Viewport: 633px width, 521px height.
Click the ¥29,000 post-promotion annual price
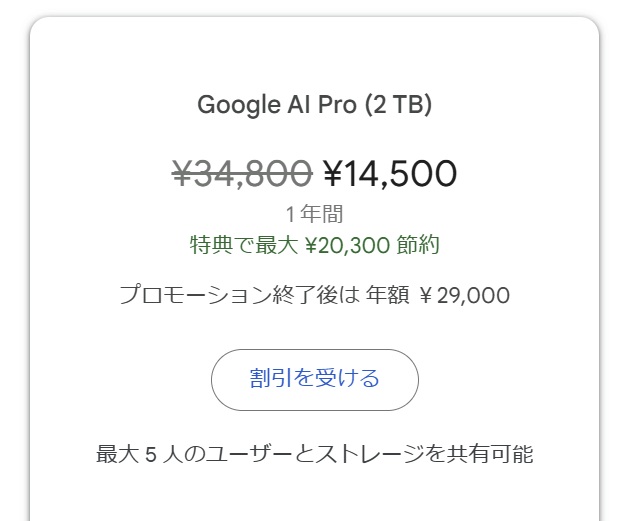point(464,295)
